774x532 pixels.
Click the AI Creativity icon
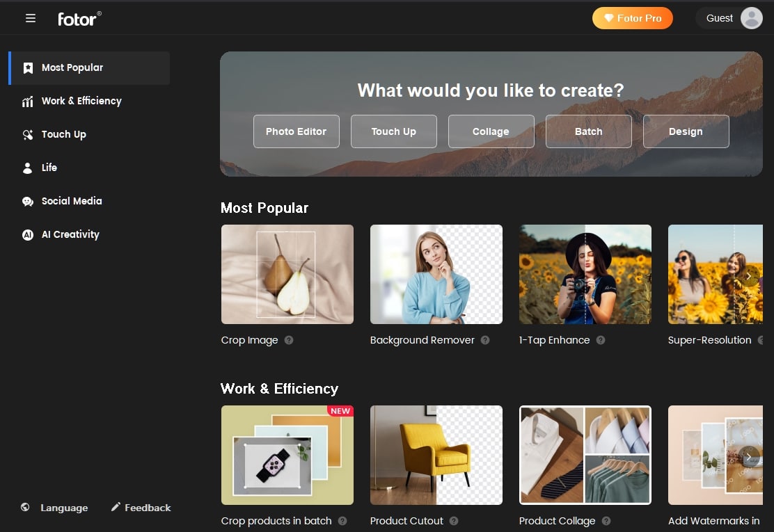(28, 235)
